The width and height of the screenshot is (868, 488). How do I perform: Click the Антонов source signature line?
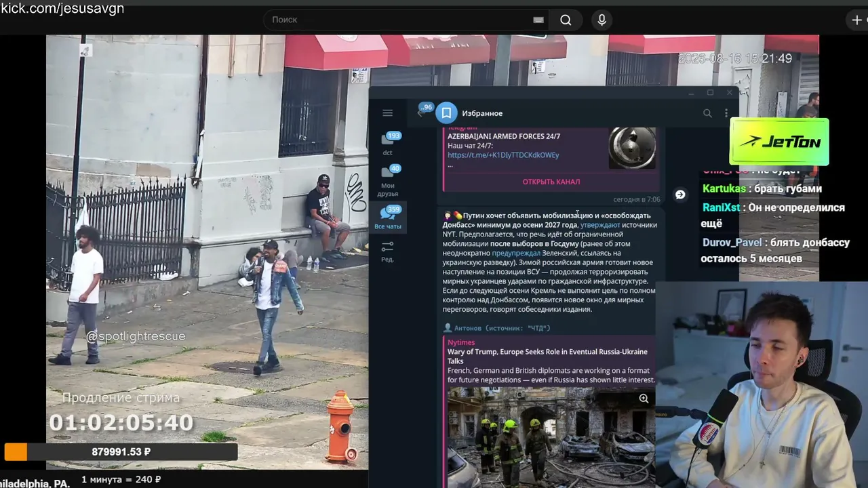click(x=497, y=328)
